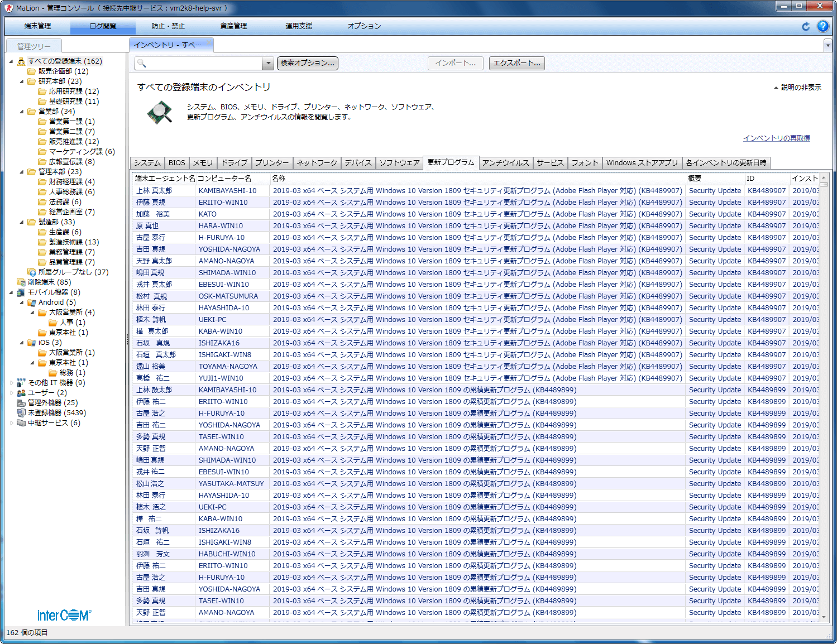Image resolution: width=837 pixels, height=644 pixels.
Task: Click the インベントリの再取得 link
Action: point(776,138)
